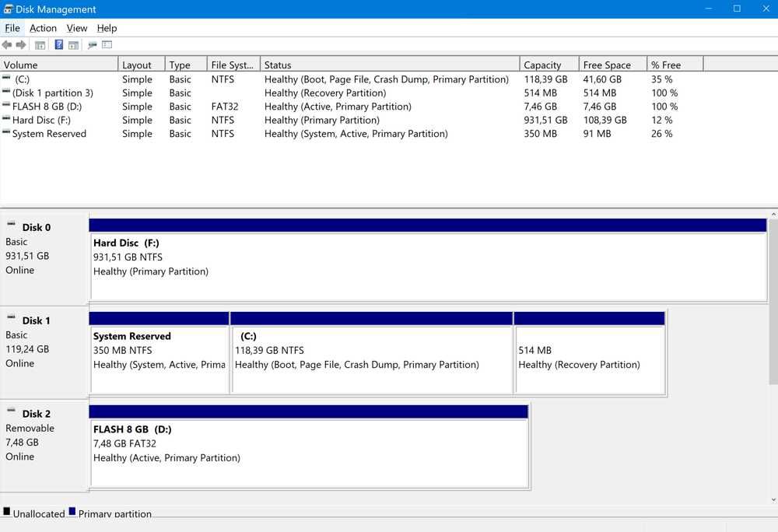Click the graphical pane scrollbar up arrow
The height and width of the screenshot is (532, 778).
[773, 215]
